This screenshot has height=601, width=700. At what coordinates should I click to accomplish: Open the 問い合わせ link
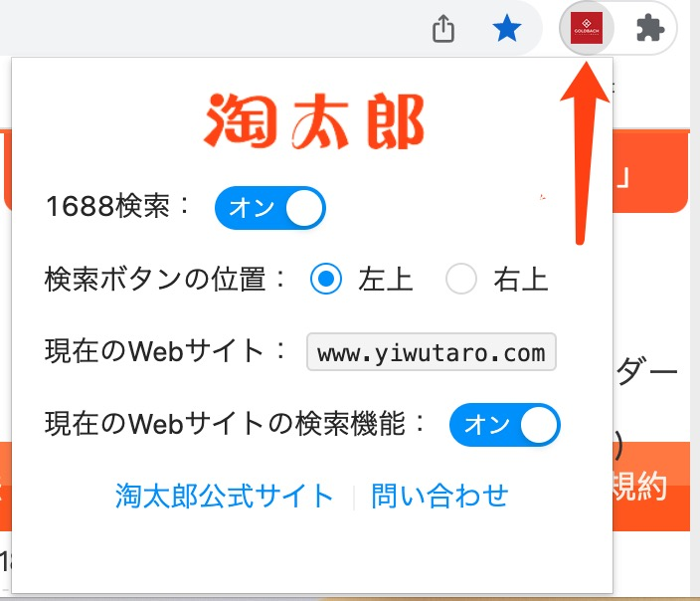[439, 496]
